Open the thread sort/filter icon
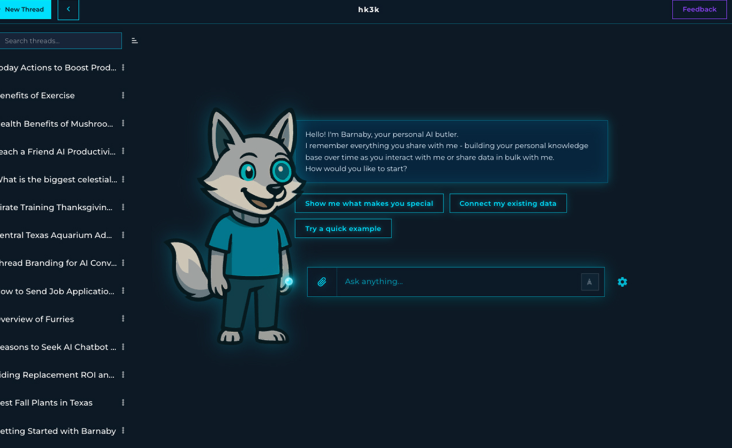The width and height of the screenshot is (732, 448). tap(134, 41)
